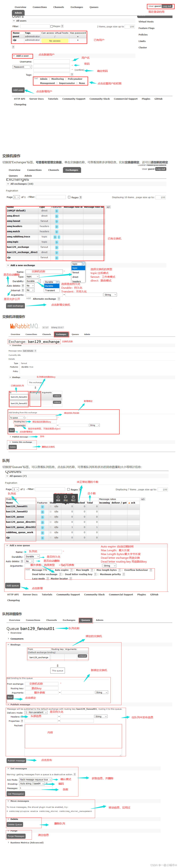Click the help icon next to Maximum priority
179x868 pixels.
124,574
